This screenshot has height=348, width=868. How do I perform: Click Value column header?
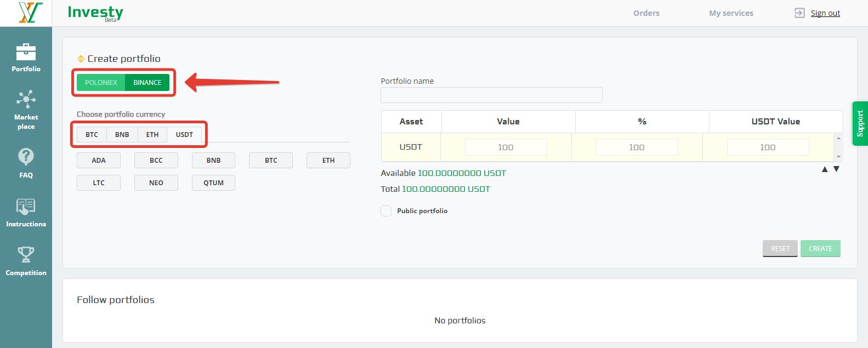pos(508,122)
